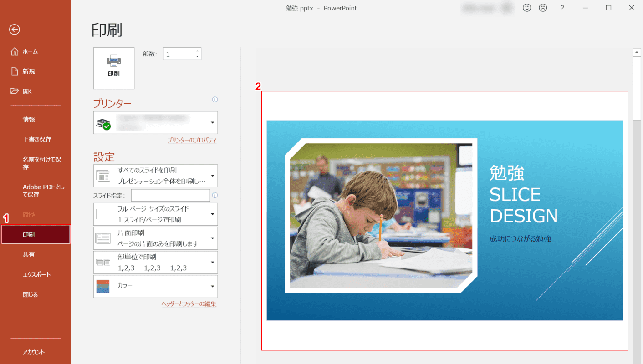Open the Help question mark icon
This screenshot has height=364, width=643.
tap(562, 8)
